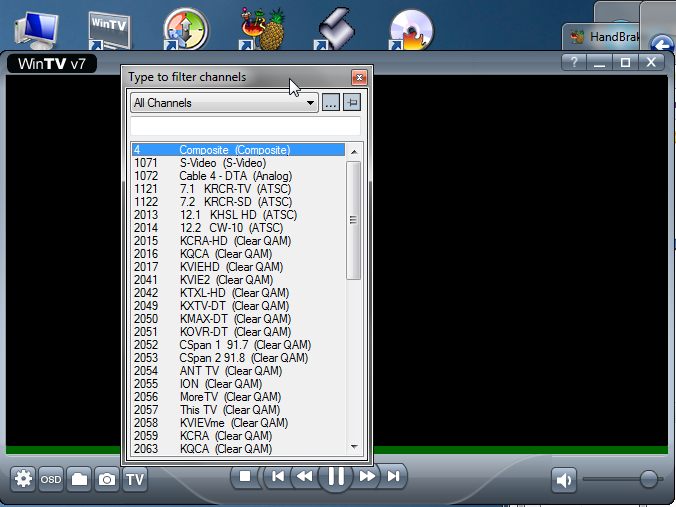Close the channel filter dialog
The image size is (676, 507).
[359, 78]
